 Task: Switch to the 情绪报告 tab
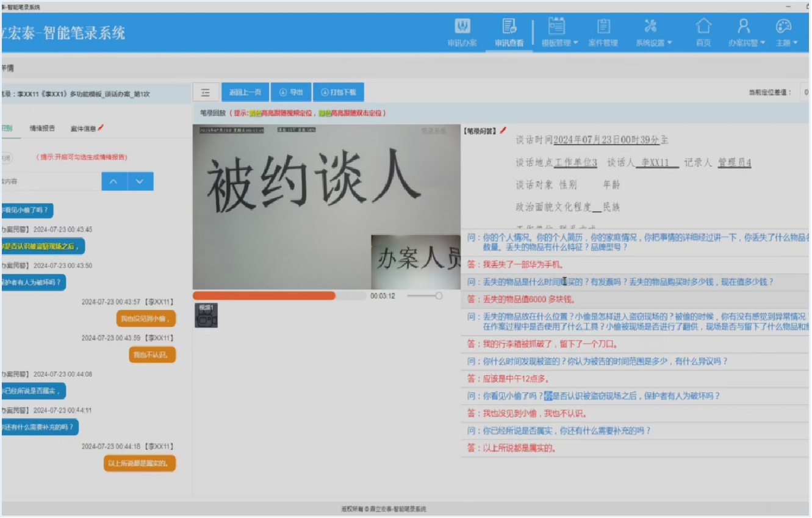point(42,128)
